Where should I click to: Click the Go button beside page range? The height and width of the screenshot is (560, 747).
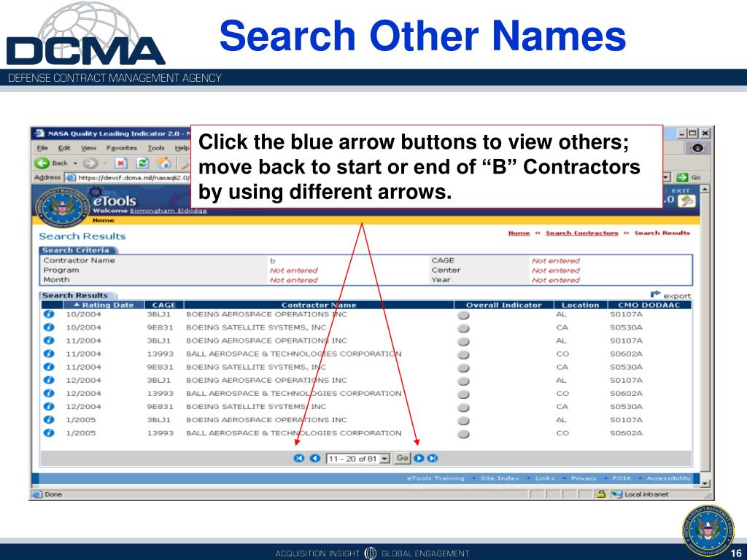click(x=403, y=458)
